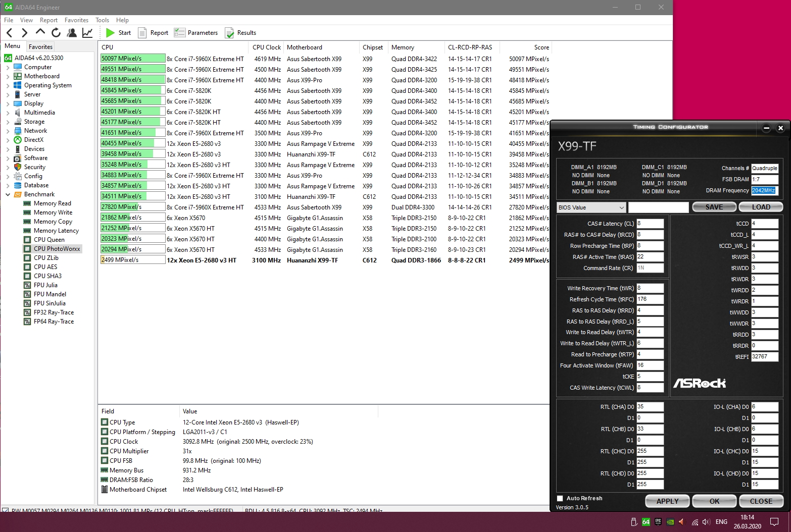Click the FPU Julia benchmark icon
The width and height of the screenshot is (791, 532).
tap(27, 285)
